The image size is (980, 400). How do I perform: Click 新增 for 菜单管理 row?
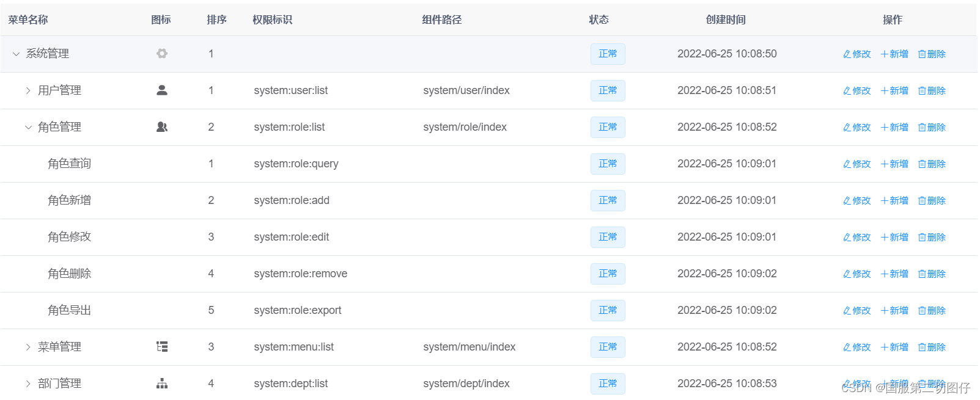point(894,347)
